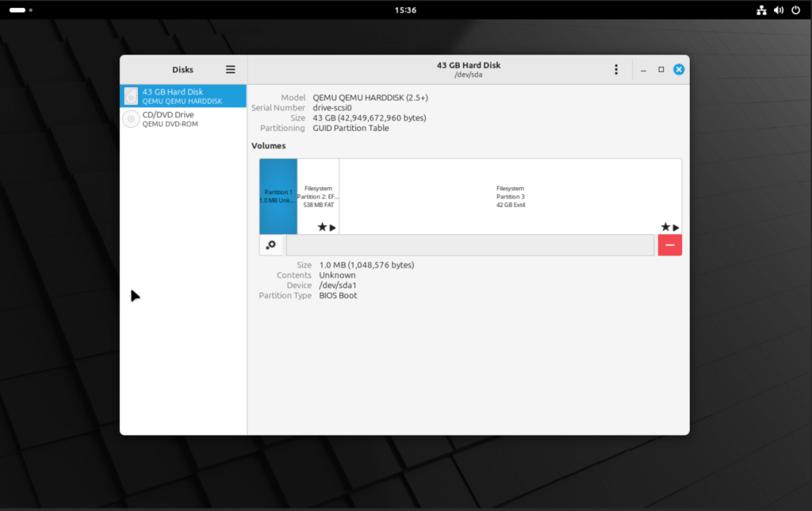
Task: Open the power icon in the top bar
Action: [x=794, y=10]
